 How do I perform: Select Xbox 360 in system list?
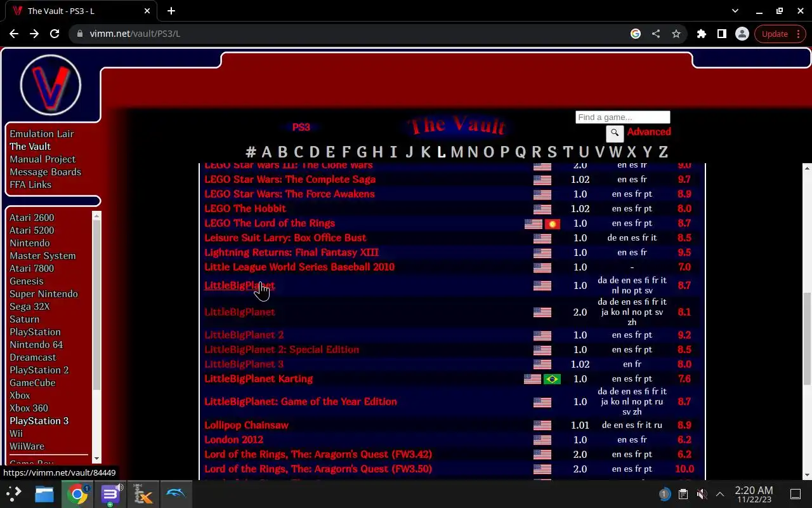point(29,408)
